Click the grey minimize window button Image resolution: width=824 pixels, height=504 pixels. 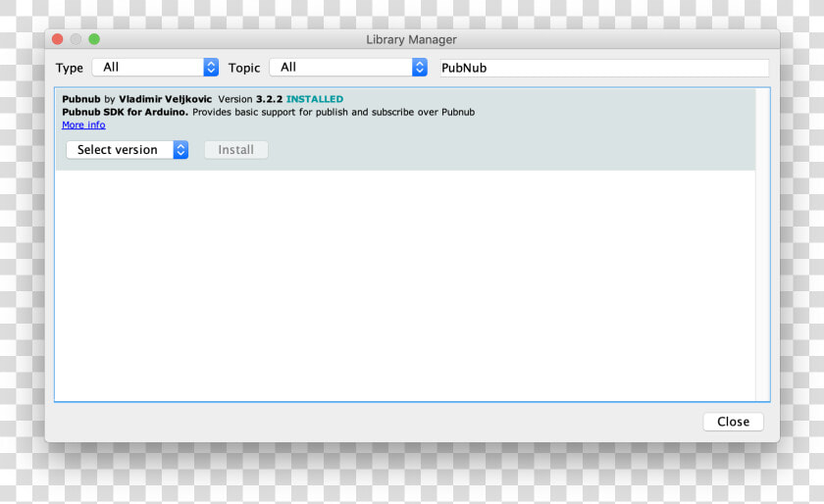point(76,39)
